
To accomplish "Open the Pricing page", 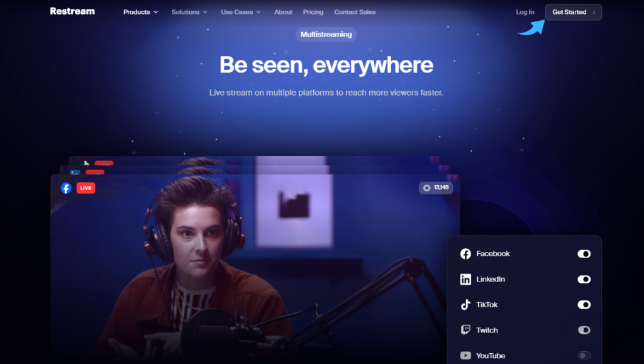I will (x=313, y=11).
